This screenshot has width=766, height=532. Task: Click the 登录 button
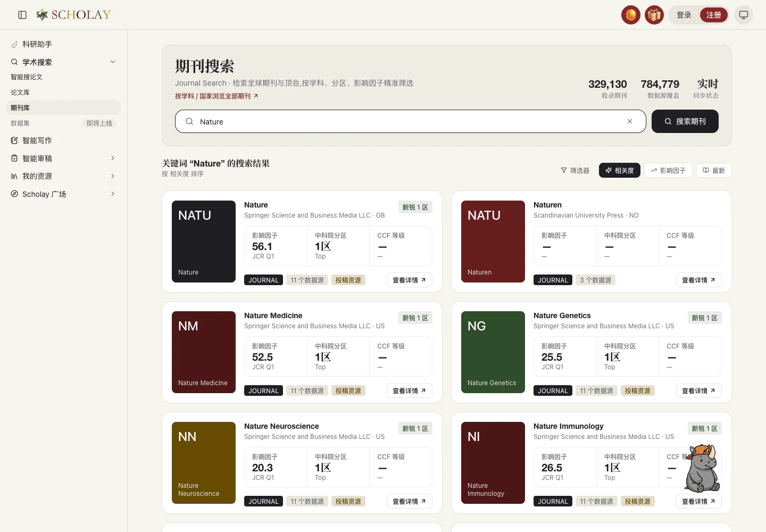click(684, 15)
